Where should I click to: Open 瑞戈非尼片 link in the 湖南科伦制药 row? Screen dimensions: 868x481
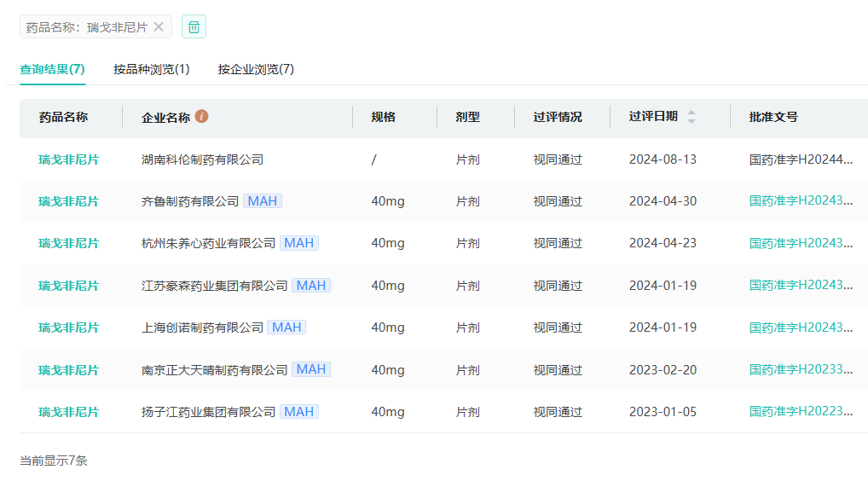tap(69, 159)
